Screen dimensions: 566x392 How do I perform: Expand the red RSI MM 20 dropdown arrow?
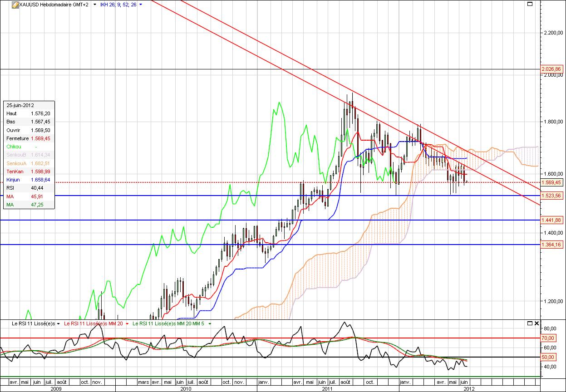[x=128, y=323]
